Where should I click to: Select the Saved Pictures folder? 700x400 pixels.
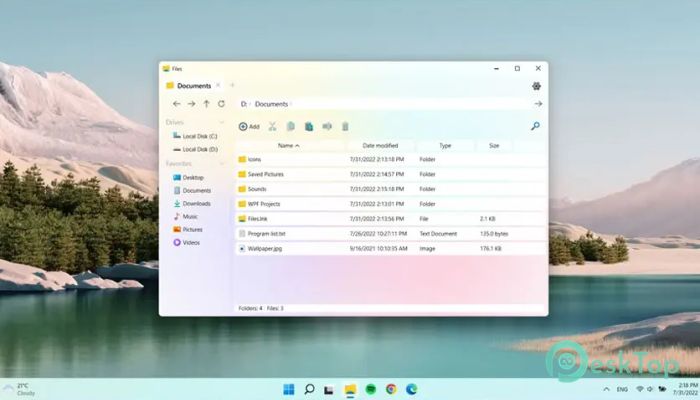[x=391, y=174]
